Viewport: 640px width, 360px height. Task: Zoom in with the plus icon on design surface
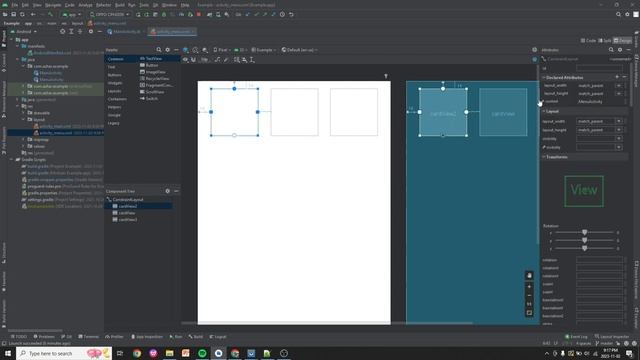click(x=529, y=287)
